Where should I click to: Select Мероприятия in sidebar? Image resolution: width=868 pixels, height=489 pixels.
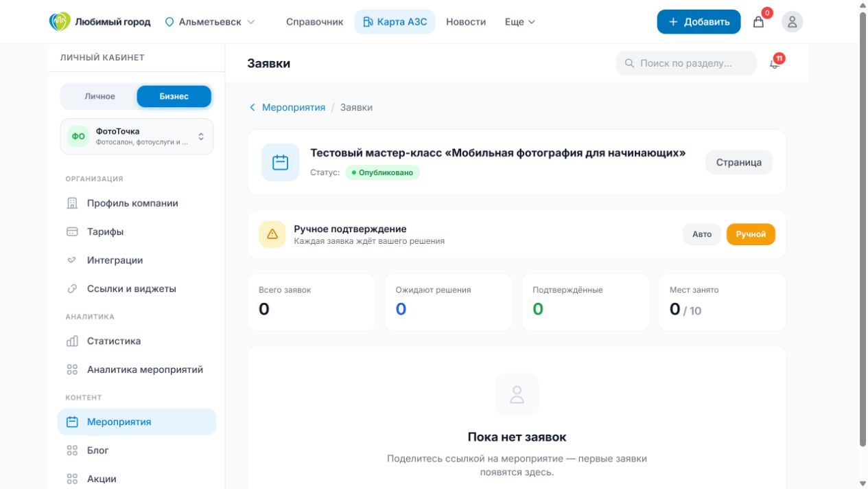pyautogui.click(x=137, y=422)
